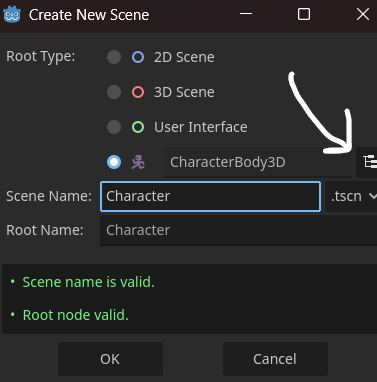The image size is (377, 382).
Task: Click the blue 2D Scene node icon
Action: (138, 57)
